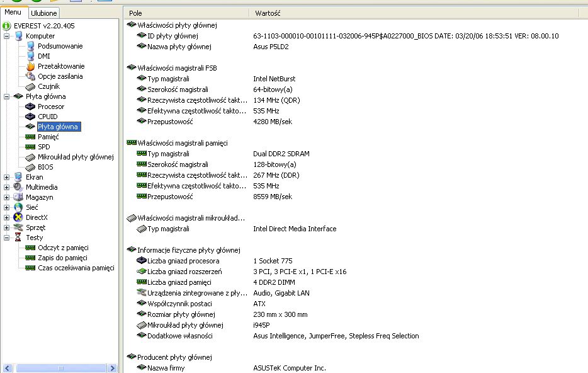Click the Pamięć memory module icon
Image resolution: width=588 pixels, height=373 pixels.
pyautogui.click(x=30, y=137)
